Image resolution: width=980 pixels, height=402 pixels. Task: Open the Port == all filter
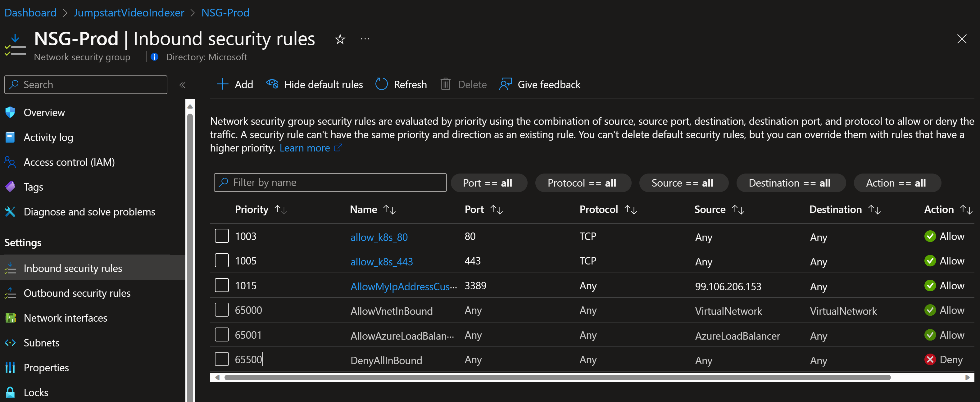488,183
